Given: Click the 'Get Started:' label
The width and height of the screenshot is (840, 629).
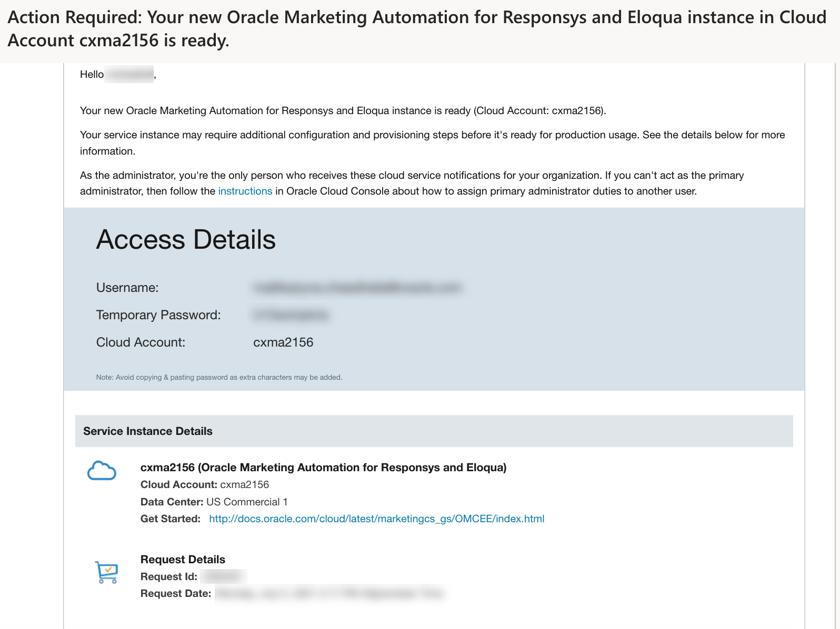Looking at the screenshot, I should [x=171, y=519].
